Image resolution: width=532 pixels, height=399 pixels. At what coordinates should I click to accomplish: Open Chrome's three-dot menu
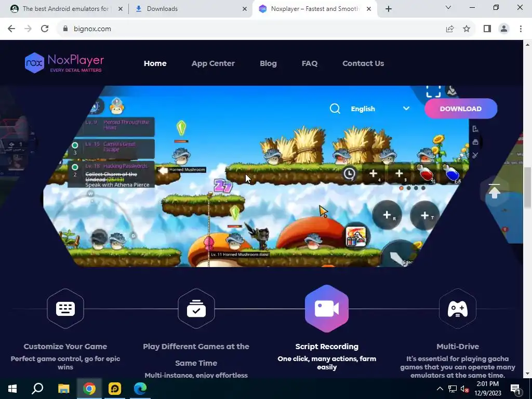coord(521,29)
